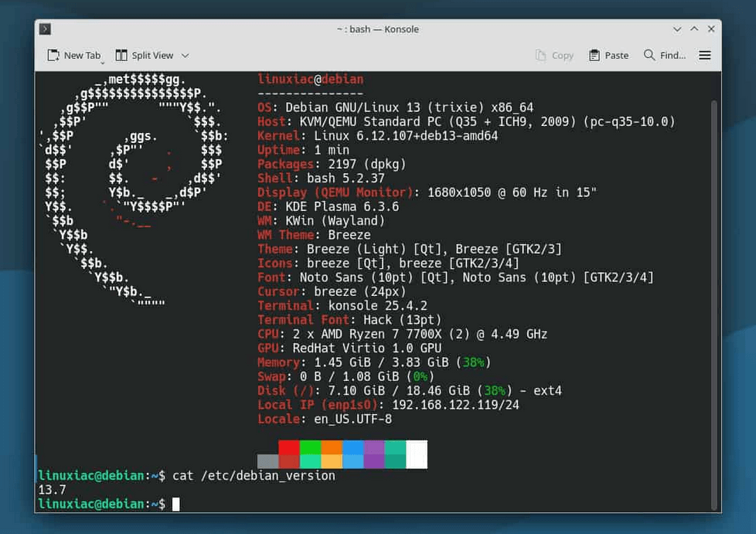756x534 pixels.
Task: Click the WM Theme Breeze line
Action: (x=314, y=235)
